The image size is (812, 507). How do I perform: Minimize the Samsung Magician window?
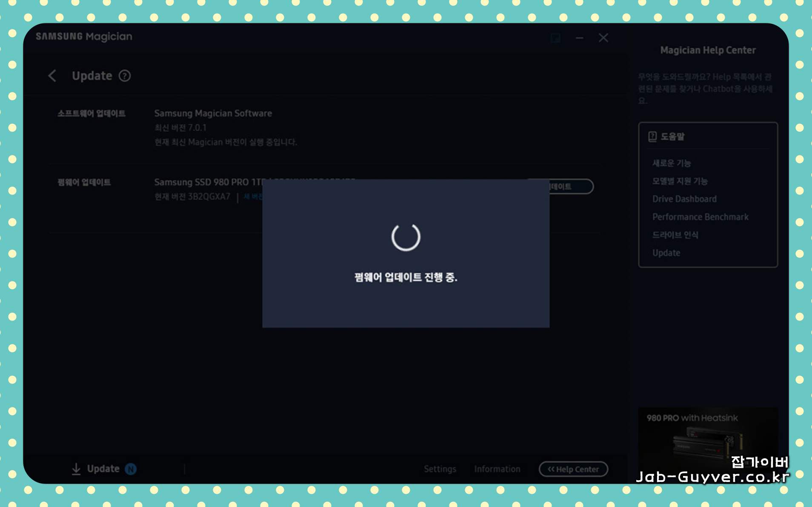[579, 38]
